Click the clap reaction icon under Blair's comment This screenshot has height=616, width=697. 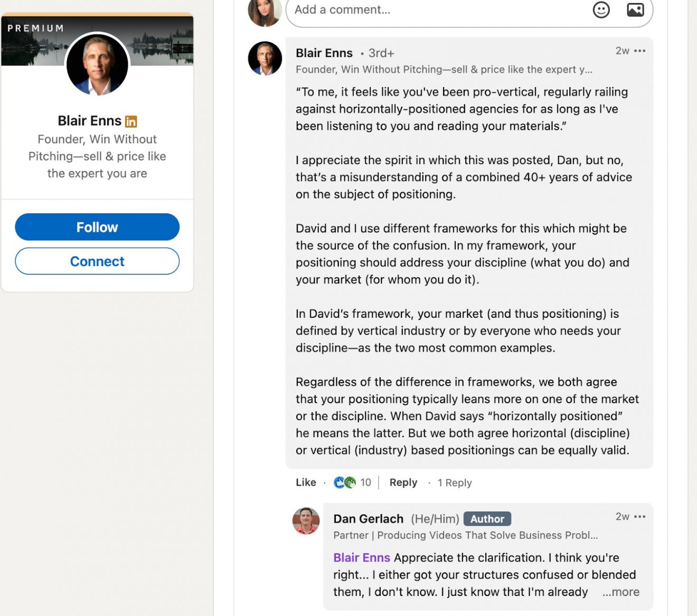point(349,482)
